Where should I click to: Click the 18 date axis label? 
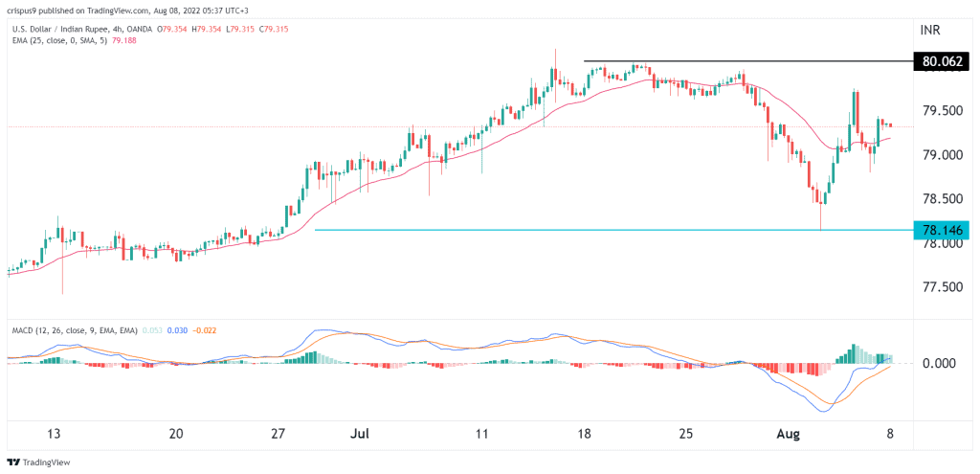pyautogui.click(x=584, y=434)
